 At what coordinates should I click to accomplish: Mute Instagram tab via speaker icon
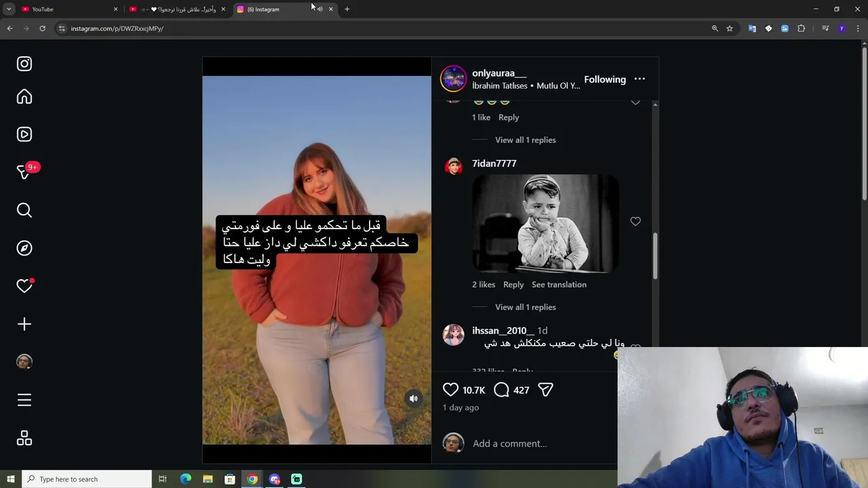point(319,9)
